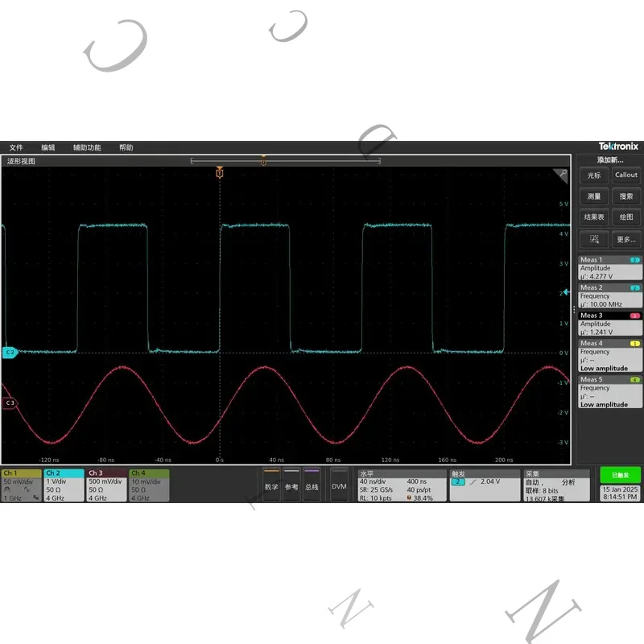The image size is (644, 644).
Task: Click the Callout button
Action: [626, 175]
